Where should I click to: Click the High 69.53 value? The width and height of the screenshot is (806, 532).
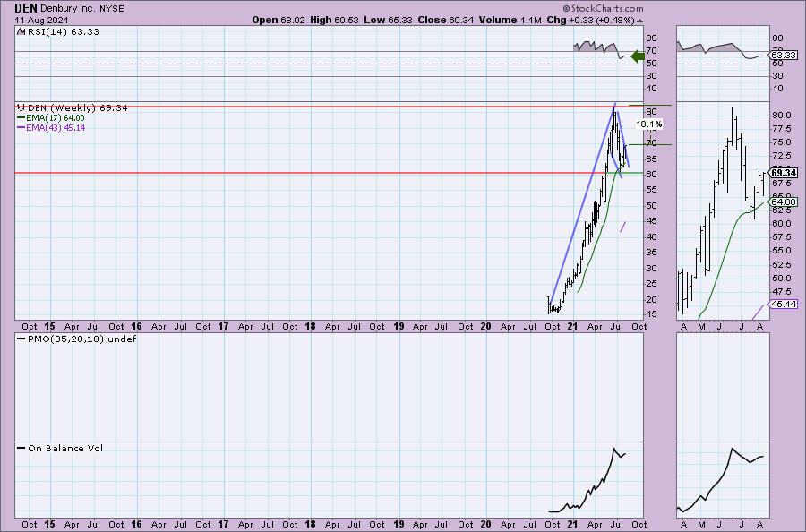click(x=334, y=20)
